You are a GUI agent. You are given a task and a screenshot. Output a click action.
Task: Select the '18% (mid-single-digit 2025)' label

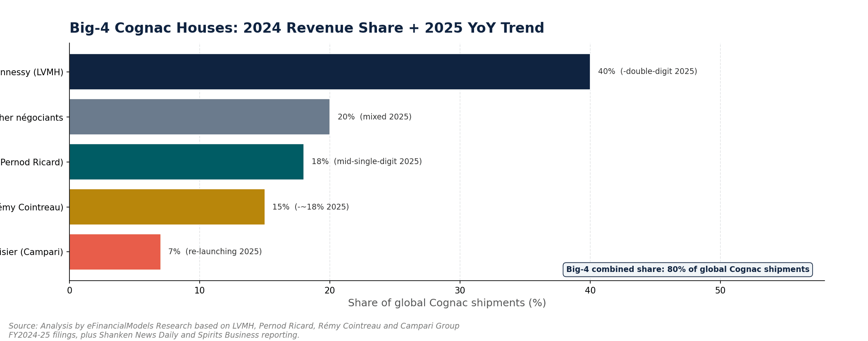pos(367,162)
